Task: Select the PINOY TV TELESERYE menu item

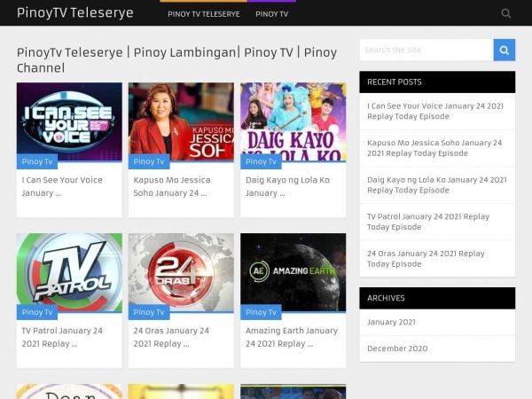Action: point(204,14)
